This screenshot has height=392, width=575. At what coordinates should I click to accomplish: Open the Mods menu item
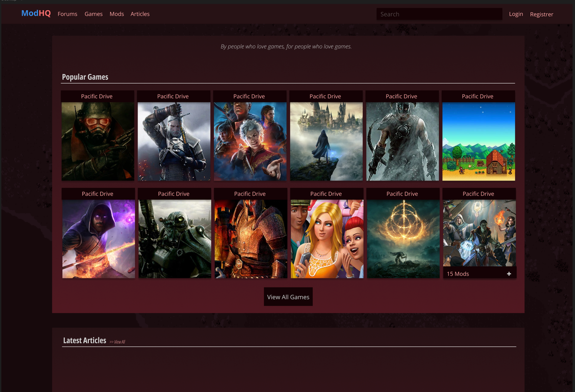coord(117,14)
